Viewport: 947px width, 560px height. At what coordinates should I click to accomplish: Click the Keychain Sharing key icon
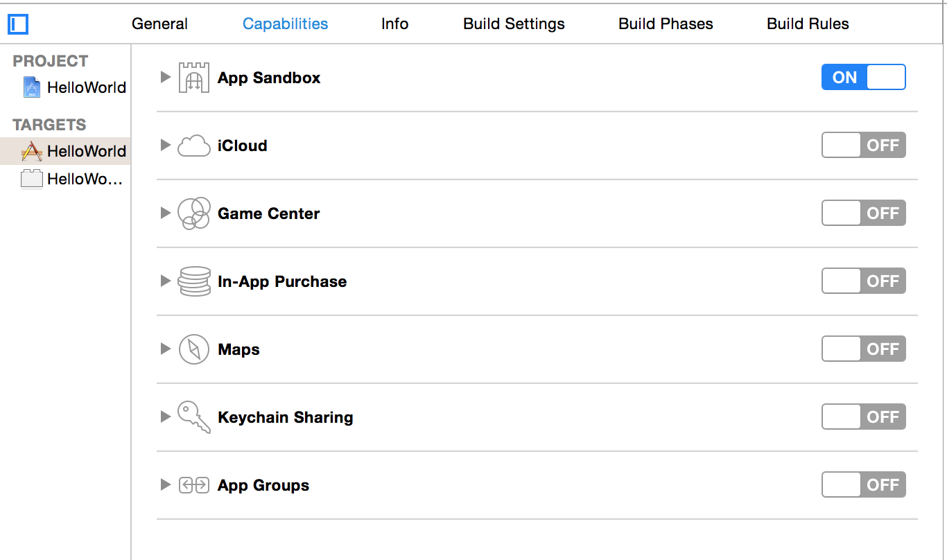(193, 417)
